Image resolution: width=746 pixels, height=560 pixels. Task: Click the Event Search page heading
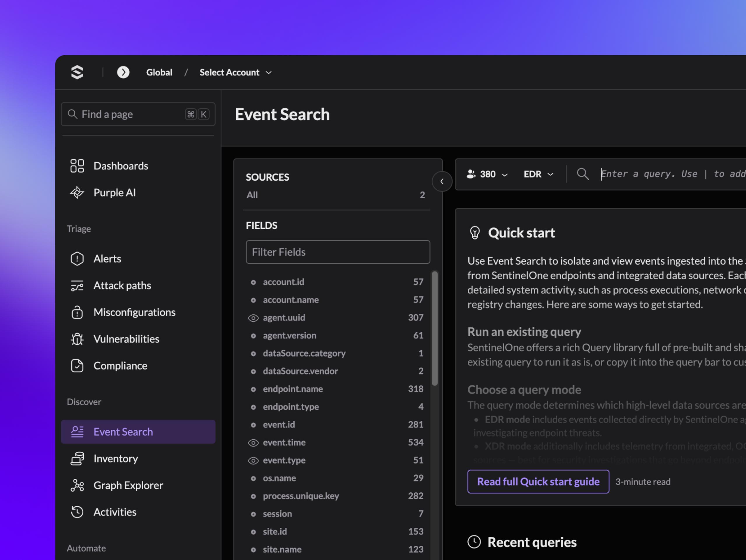coord(282,114)
